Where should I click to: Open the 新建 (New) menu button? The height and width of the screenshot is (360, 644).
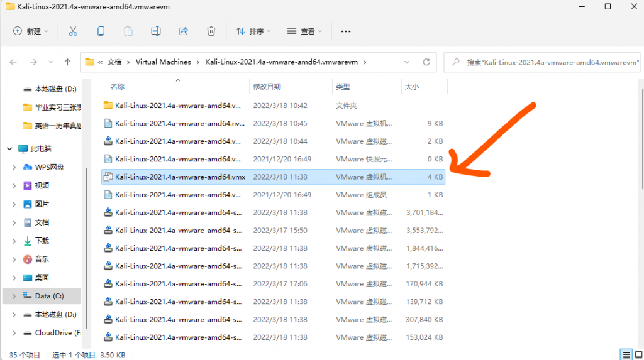click(31, 31)
